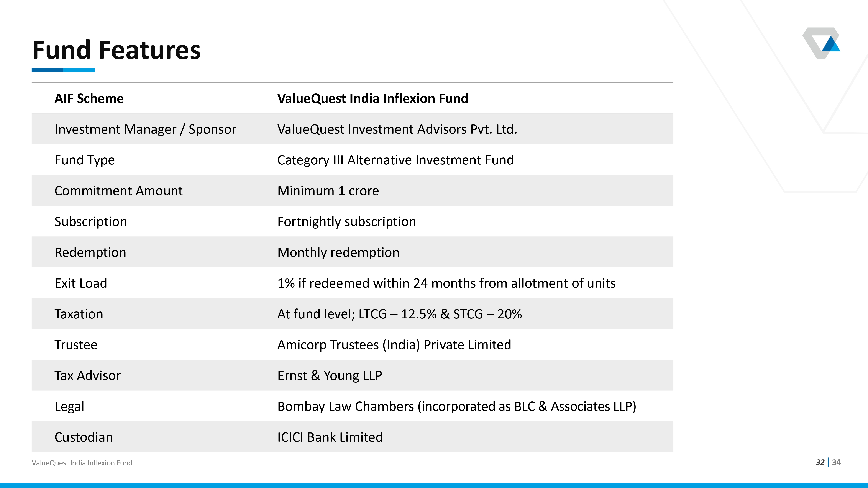The width and height of the screenshot is (868, 488).
Task: Click the Fund Features title
Action: [116, 50]
